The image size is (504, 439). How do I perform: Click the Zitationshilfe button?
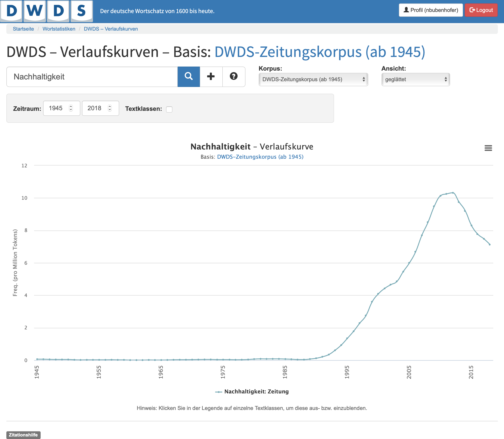(x=23, y=435)
